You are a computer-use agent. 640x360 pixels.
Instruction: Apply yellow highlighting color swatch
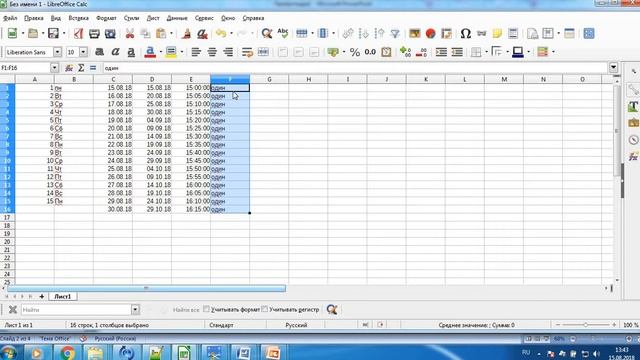click(x=171, y=52)
